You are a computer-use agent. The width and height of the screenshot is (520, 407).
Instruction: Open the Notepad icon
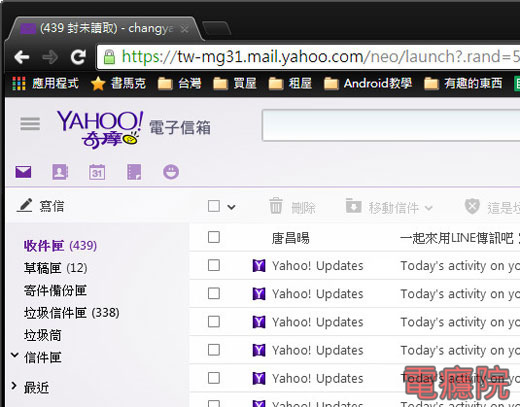[x=134, y=172]
